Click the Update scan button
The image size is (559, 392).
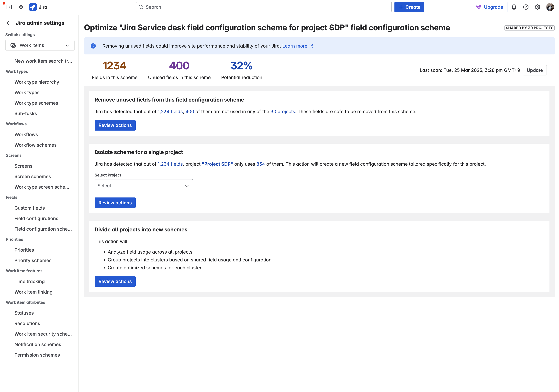point(535,70)
